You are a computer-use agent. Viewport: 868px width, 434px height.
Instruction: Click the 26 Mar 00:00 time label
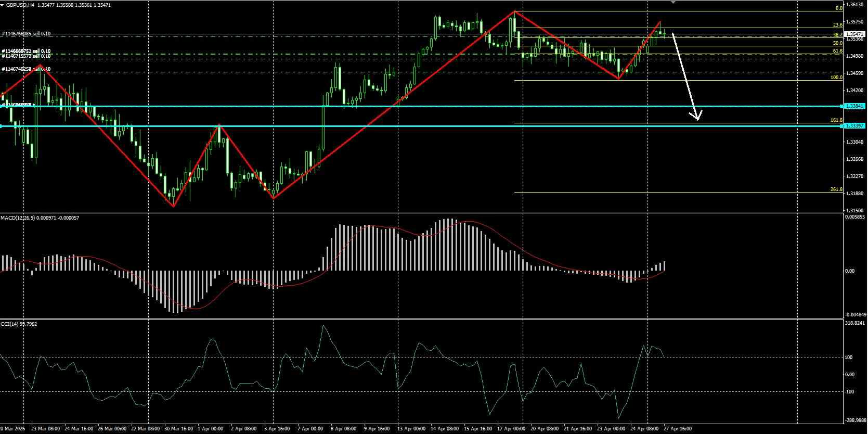112,429
